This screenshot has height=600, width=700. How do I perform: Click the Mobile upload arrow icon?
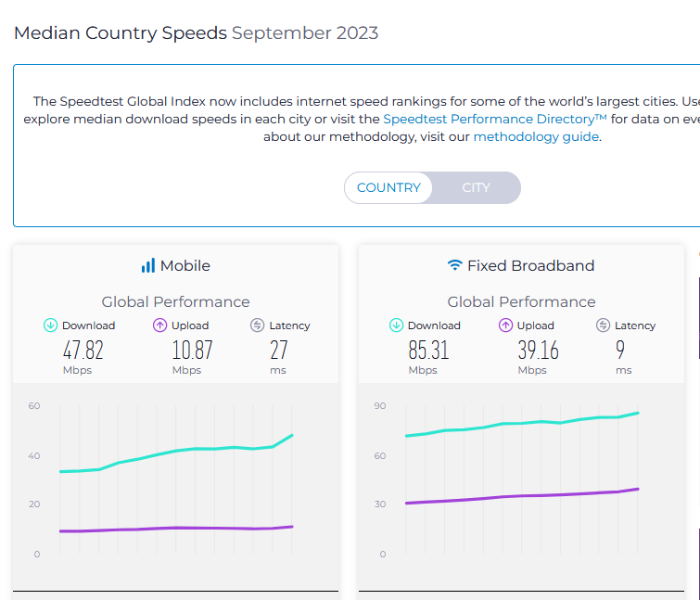[x=159, y=326]
